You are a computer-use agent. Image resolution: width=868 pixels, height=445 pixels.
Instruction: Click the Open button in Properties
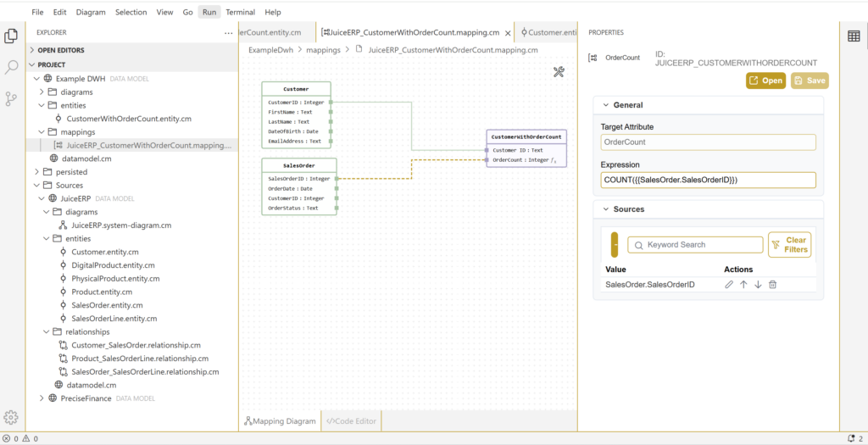(x=765, y=81)
